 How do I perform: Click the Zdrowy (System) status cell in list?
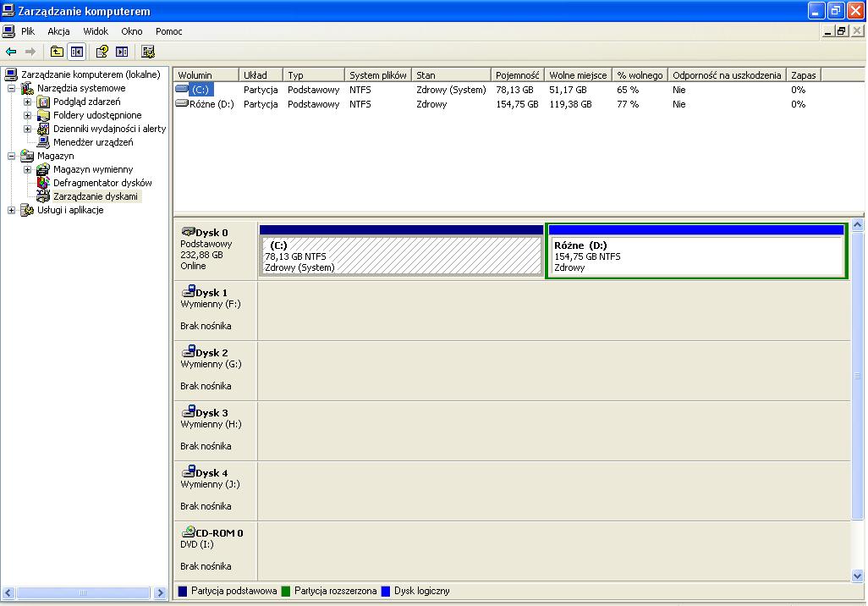click(x=451, y=90)
